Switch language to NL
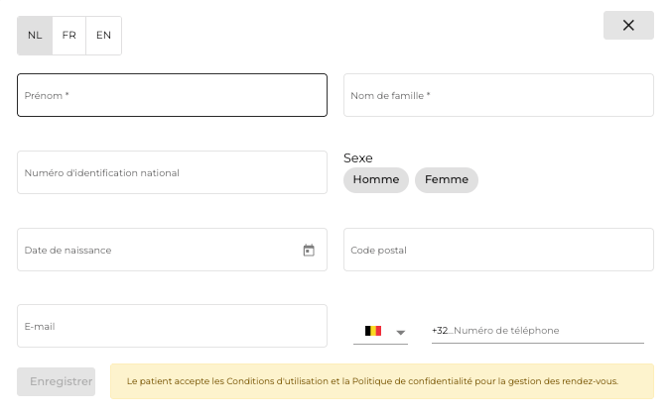 35,35
